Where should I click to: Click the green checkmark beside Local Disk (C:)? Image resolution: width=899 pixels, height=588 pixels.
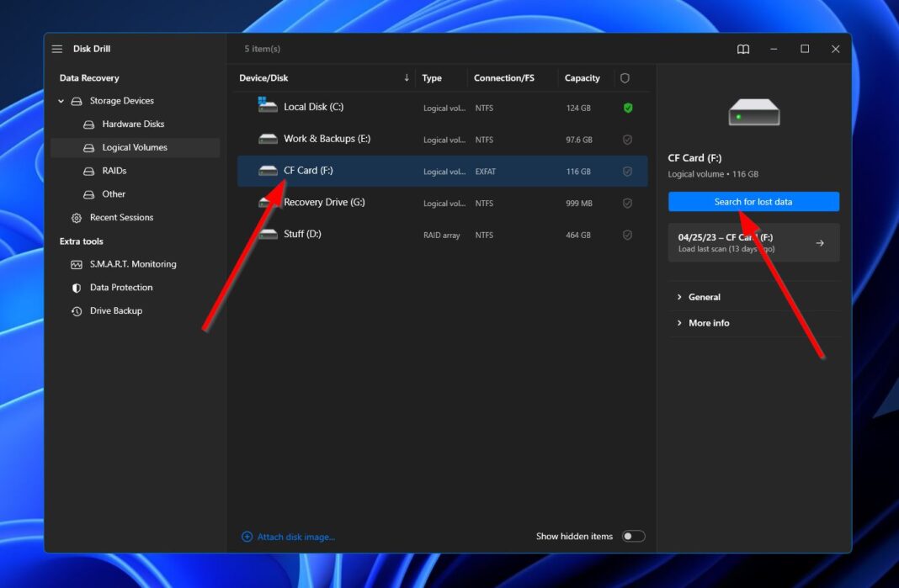point(625,108)
